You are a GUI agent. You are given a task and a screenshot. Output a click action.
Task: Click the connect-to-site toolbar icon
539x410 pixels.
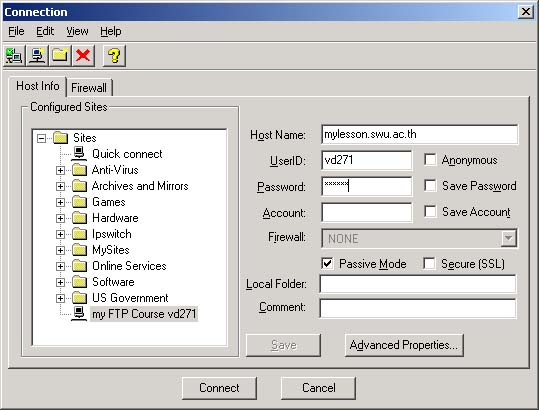(14, 55)
